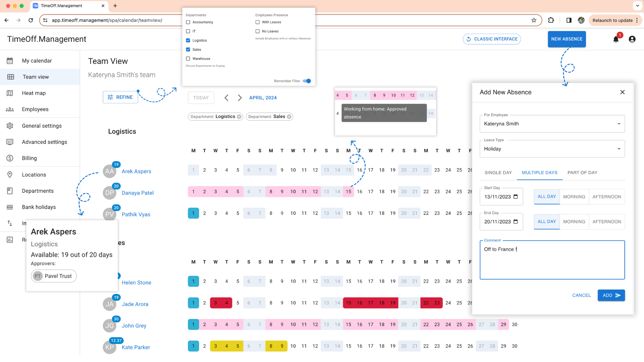Screen dimensions: 644x362
Task: Go to next month arrow
Action: [240, 98]
